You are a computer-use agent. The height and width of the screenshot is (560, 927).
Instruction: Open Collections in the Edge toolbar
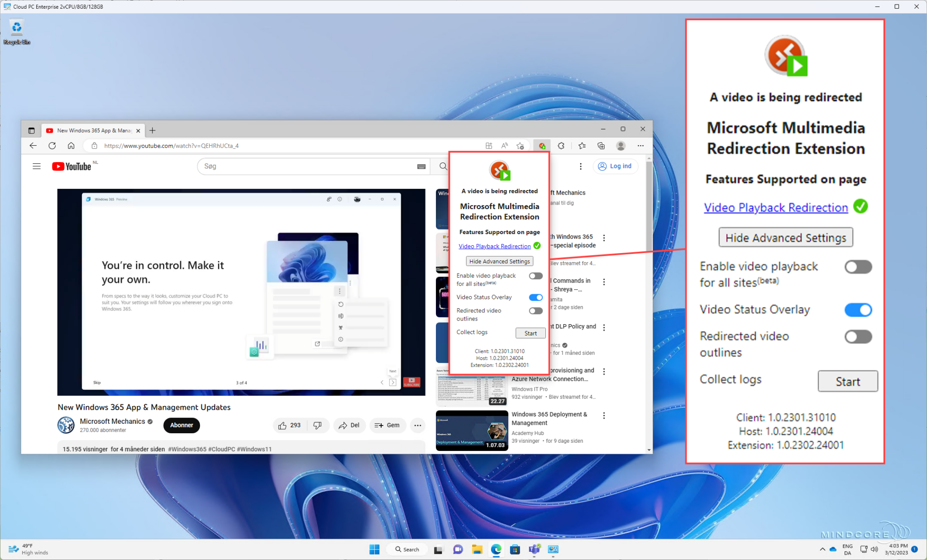pos(602,145)
